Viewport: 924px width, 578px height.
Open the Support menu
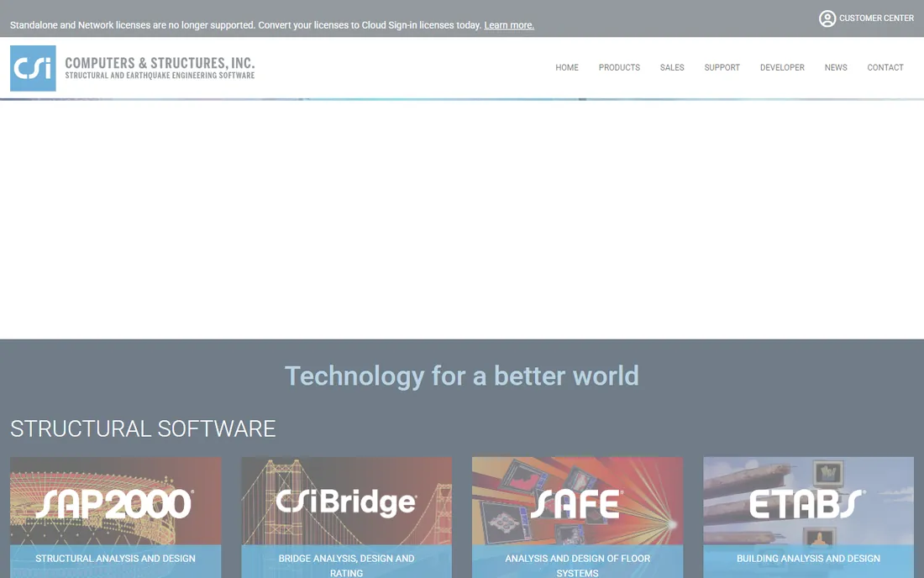point(722,68)
